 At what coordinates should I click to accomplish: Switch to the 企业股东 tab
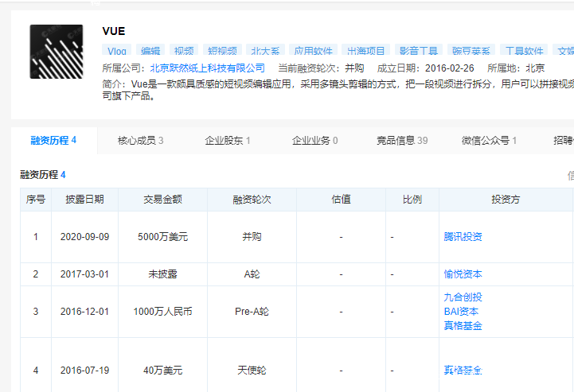[228, 141]
